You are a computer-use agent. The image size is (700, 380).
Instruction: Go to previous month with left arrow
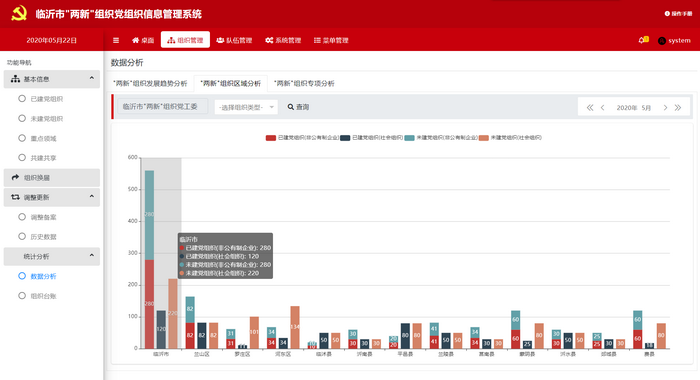click(603, 108)
